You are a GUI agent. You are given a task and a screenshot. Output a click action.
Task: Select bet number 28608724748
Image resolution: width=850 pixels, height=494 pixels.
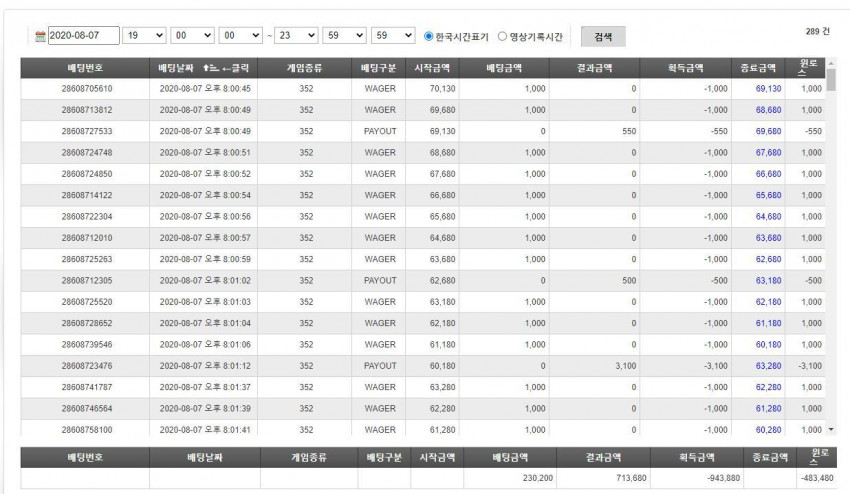click(87, 152)
